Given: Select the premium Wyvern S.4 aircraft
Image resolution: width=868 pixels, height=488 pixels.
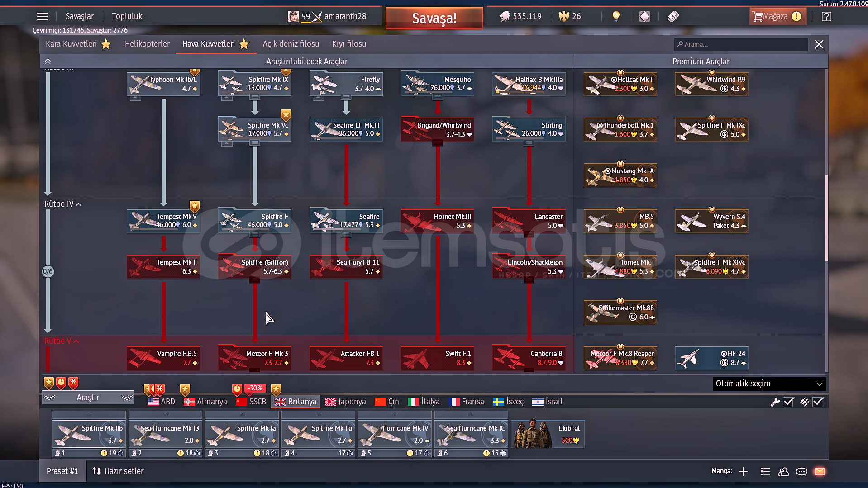Looking at the screenshot, I should click(711, 221).
